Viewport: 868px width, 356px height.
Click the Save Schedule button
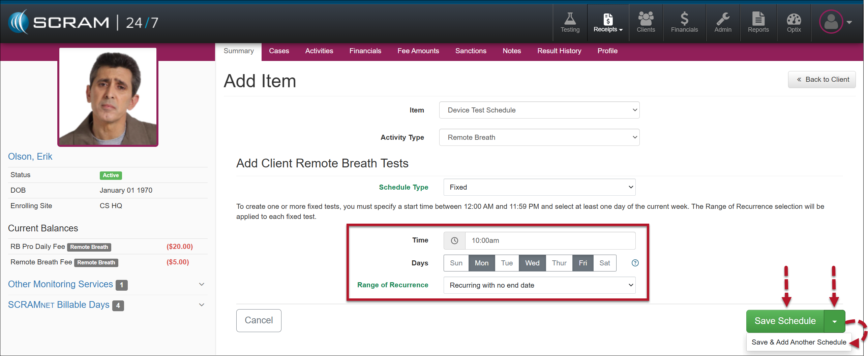[785, 321]
